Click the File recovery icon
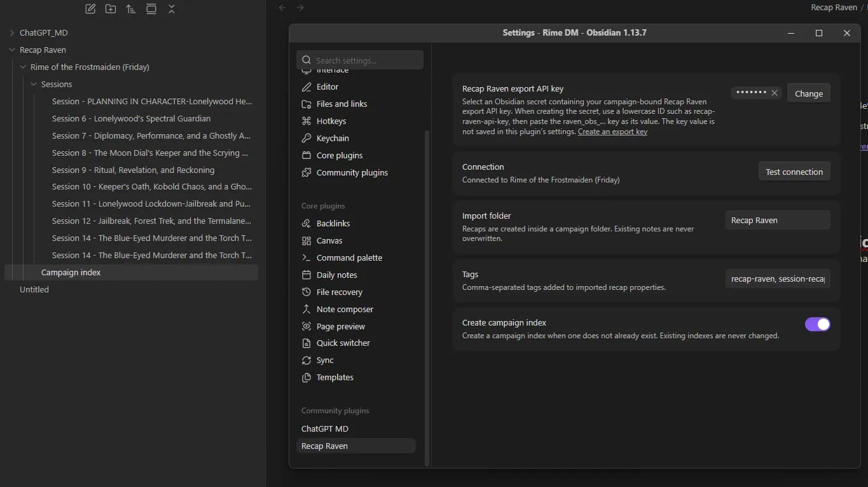Viewport: 868px width, 487px height. click(307, 292)
